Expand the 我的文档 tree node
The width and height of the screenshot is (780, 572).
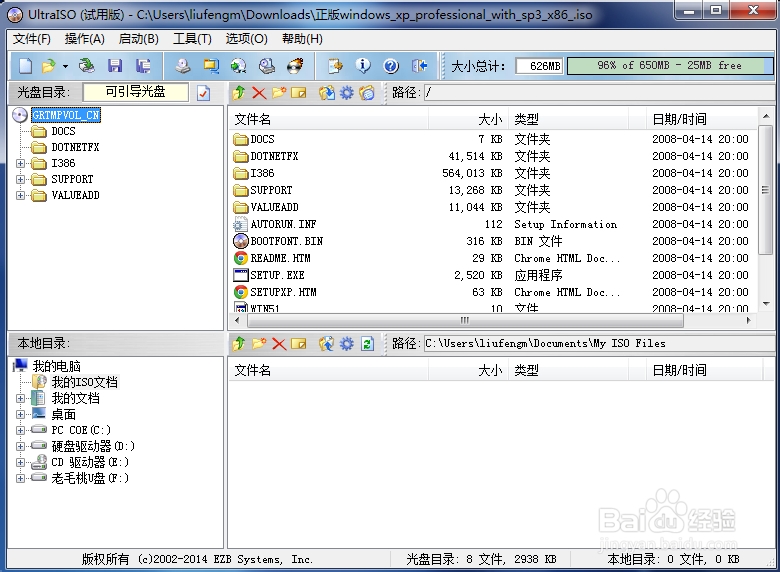tap(20, 398)
